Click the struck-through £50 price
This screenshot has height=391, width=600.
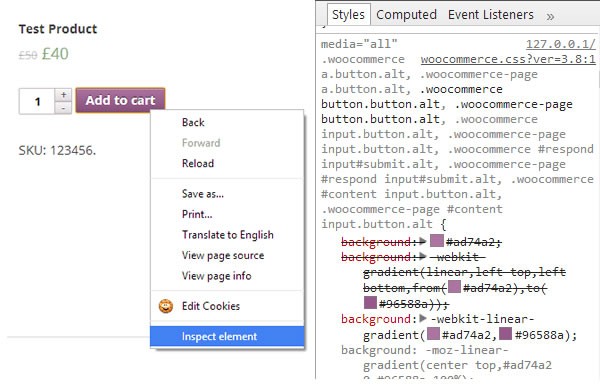pyautogui.click(x=28, y=55)
